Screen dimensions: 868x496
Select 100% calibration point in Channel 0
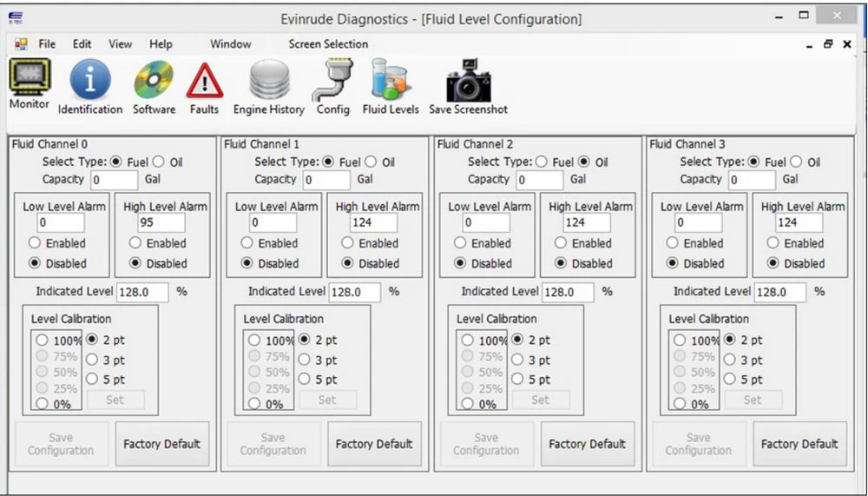pos(42,341)
